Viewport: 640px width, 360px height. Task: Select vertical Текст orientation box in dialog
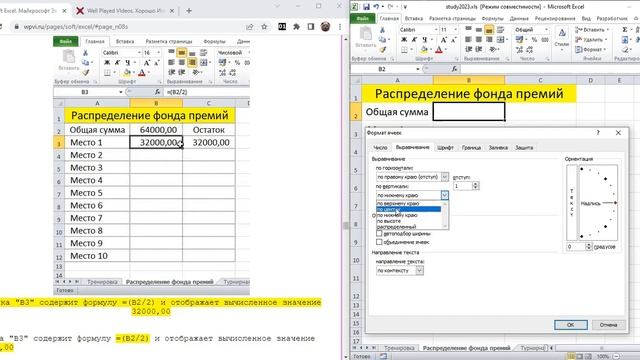pyautogui.click(x=571, y=203)
